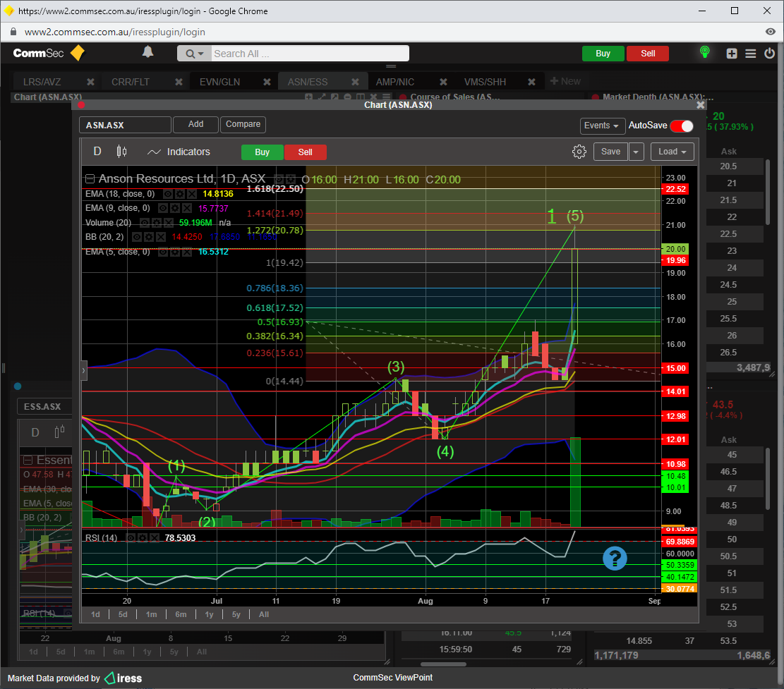Close the AMP/NIC tab
This screenshot has width=784, height=689.
coord(443,82)
